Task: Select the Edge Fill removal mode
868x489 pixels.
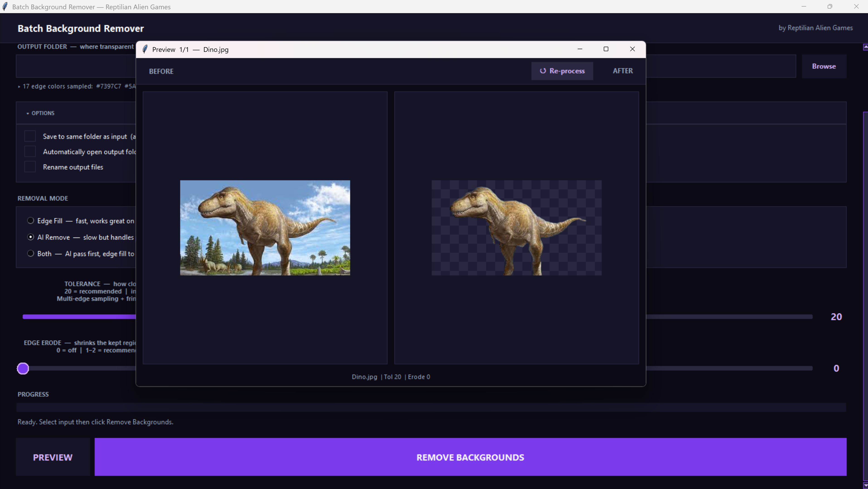Action: pyautogui.click(x=31, y=221)
